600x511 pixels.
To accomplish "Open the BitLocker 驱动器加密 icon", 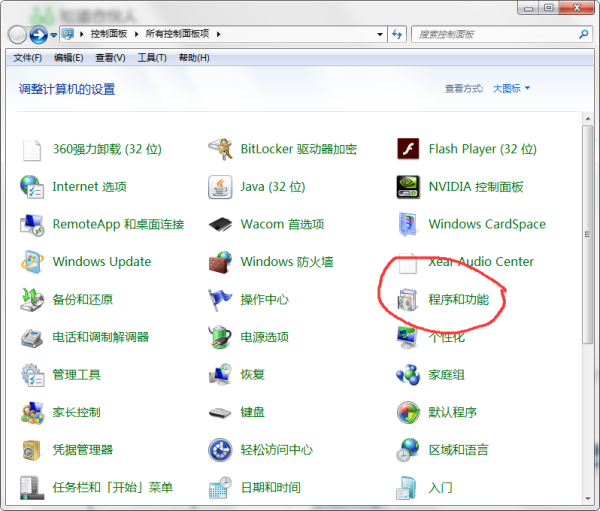I will [x=220, y=149].
